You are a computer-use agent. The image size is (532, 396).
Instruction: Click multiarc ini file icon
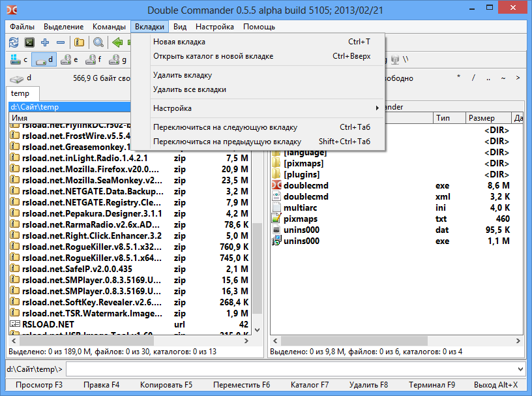click(x=276, y=207)
